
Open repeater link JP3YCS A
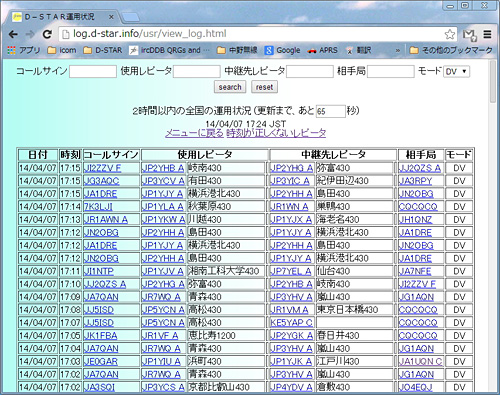click(x=163, y=387)
